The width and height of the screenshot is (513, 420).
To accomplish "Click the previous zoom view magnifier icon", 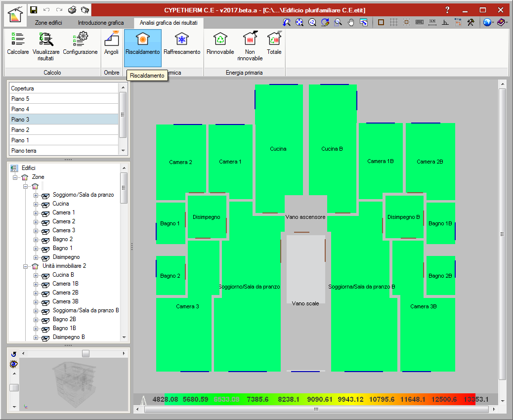I will tap(287, 22).
